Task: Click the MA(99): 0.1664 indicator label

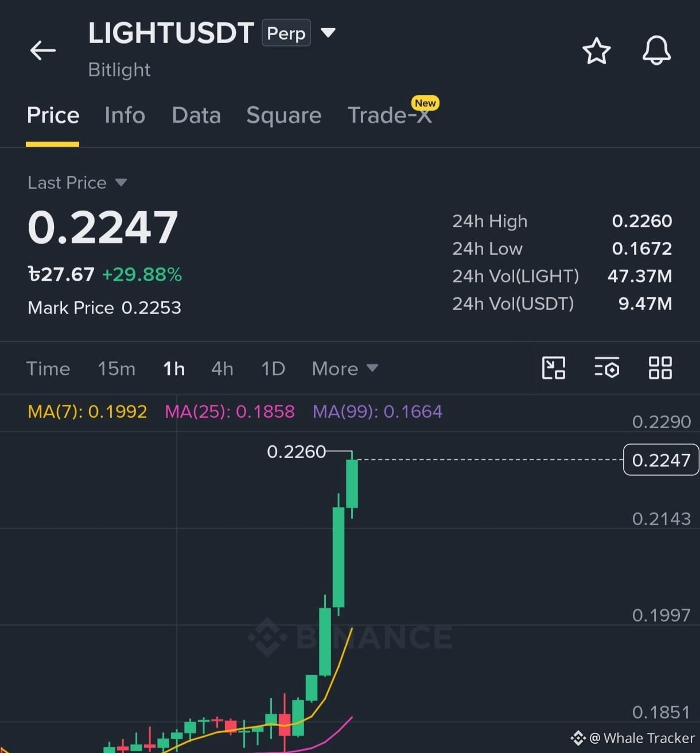Action: (378, 412)
